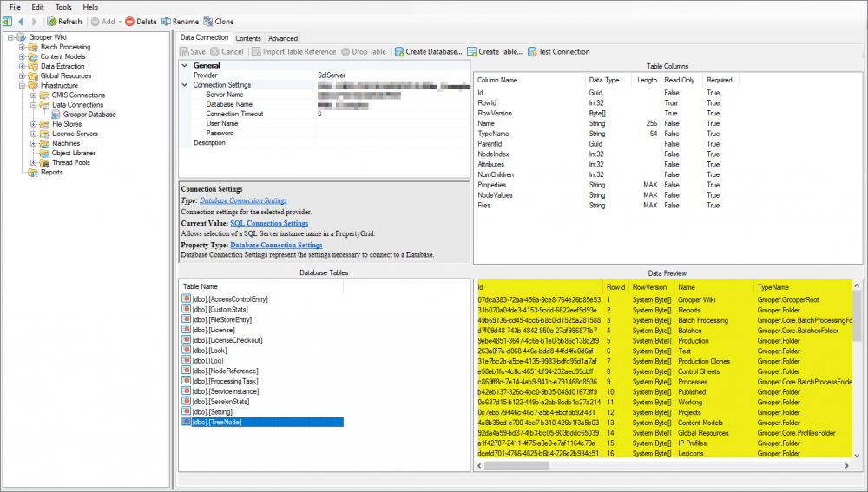The image size is (868, 492).
Task: Select the [dbo].[Log] table icon
Action: 186,361
